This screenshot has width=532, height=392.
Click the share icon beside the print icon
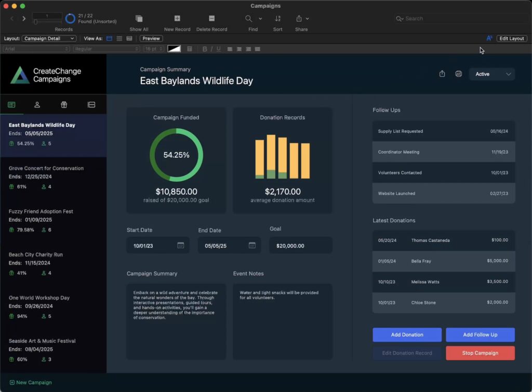442,74
